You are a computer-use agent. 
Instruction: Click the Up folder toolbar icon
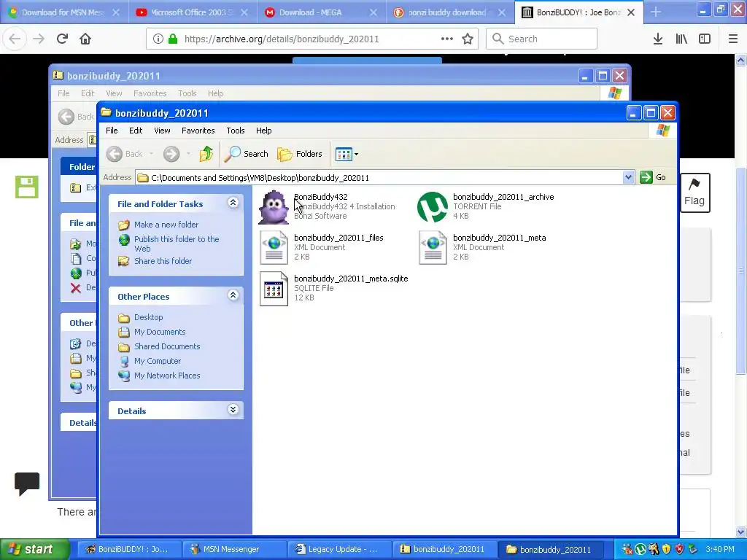click(x=206, y=154)
